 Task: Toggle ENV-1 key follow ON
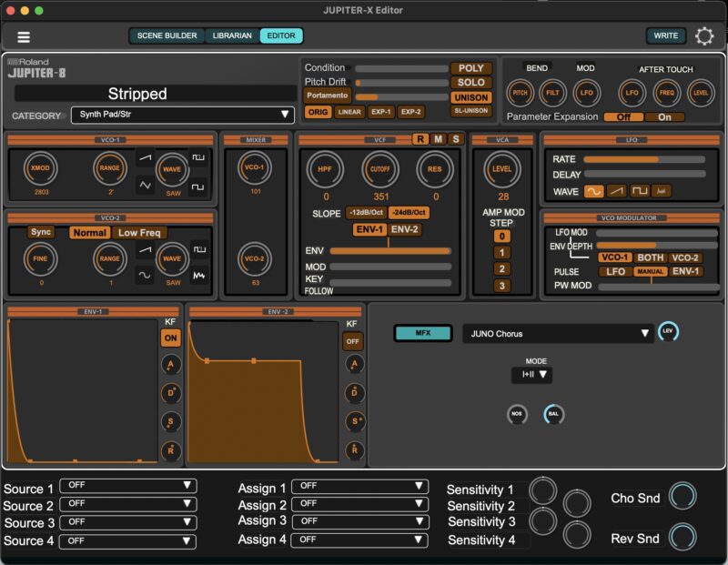170,338
